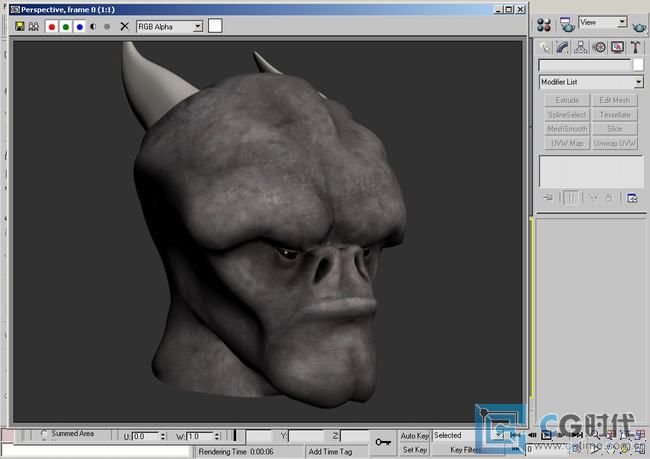Click the Unwrap UVW modifier button
The height and width of the screenshot is (459, 650).
(x=615, y=143)
